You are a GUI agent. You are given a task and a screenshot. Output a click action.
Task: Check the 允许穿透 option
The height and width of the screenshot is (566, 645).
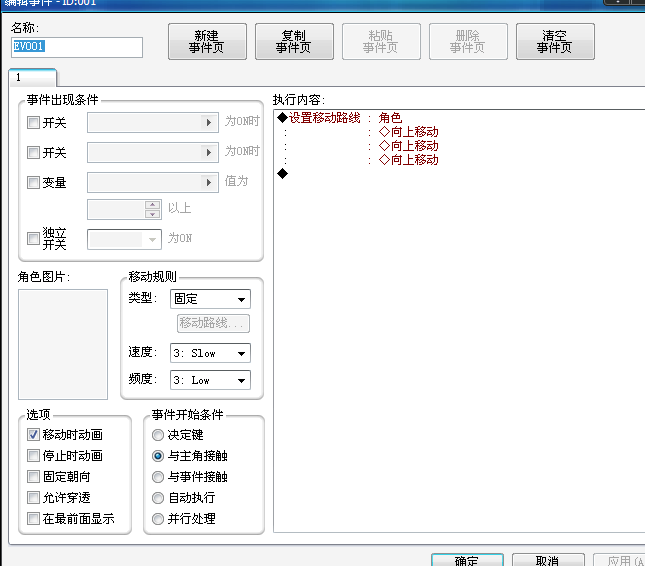(33, 498)
